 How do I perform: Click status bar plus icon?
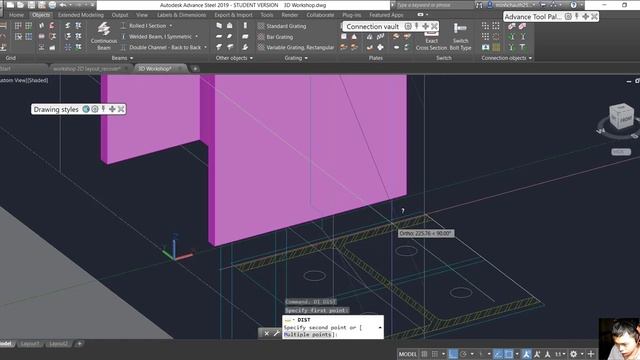[x=591, y=354]
